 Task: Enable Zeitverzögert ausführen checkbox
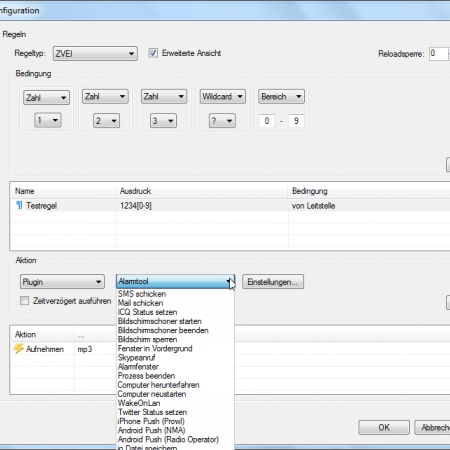point(25,301)
